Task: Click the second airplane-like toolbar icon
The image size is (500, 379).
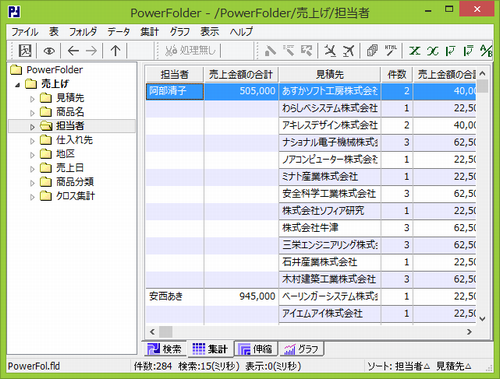Action: click(348, 51)
